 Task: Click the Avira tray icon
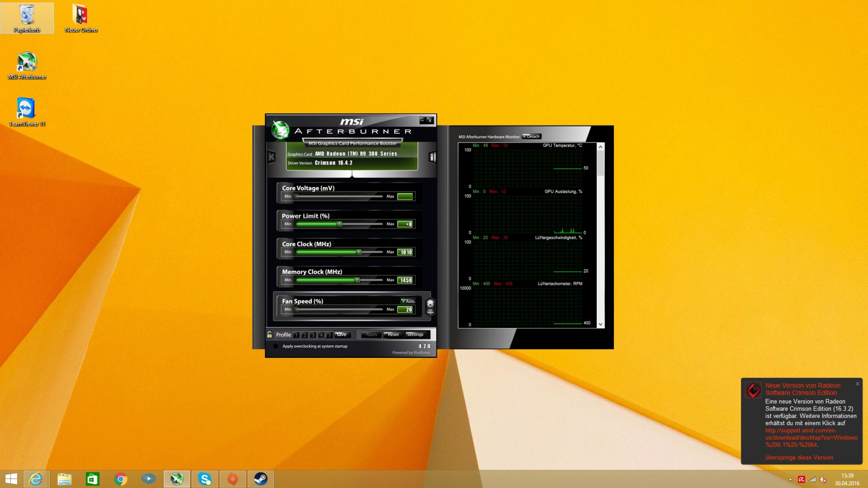pyautogui.click(x=801, y=480)
